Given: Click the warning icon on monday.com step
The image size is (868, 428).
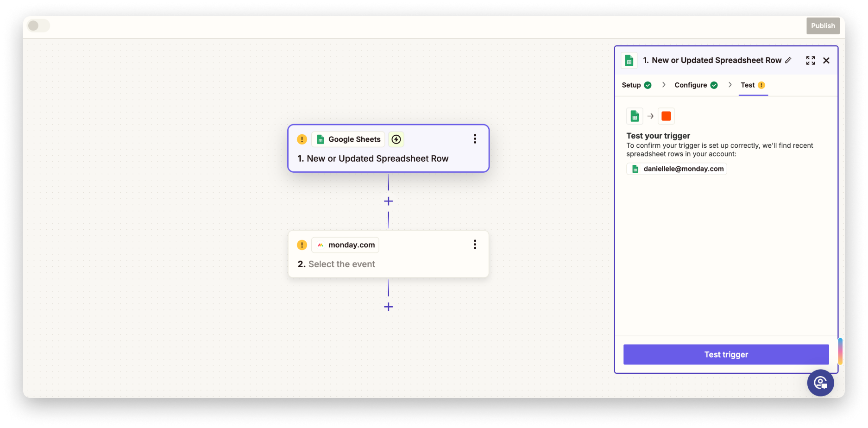Looking at the screenshot, I should click(x=302, y=245).
